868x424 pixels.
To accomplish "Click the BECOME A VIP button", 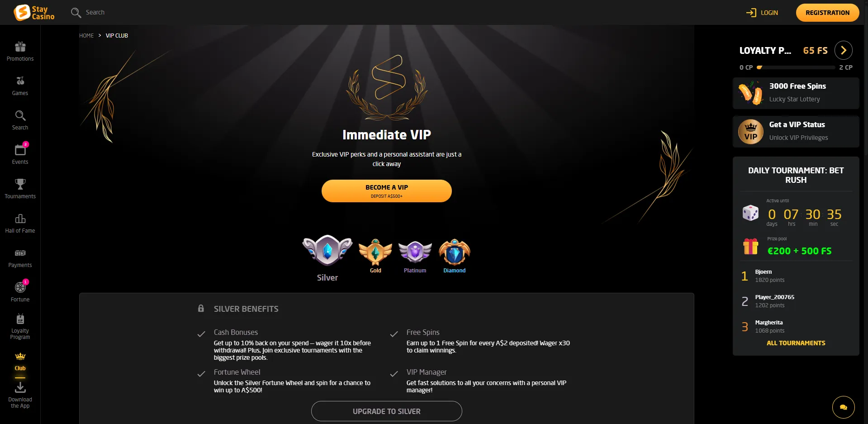I will 386,191.
